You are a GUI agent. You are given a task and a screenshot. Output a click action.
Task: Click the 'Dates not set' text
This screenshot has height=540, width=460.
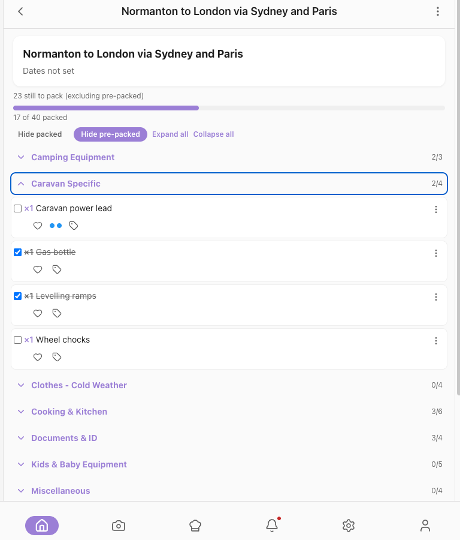49,71
